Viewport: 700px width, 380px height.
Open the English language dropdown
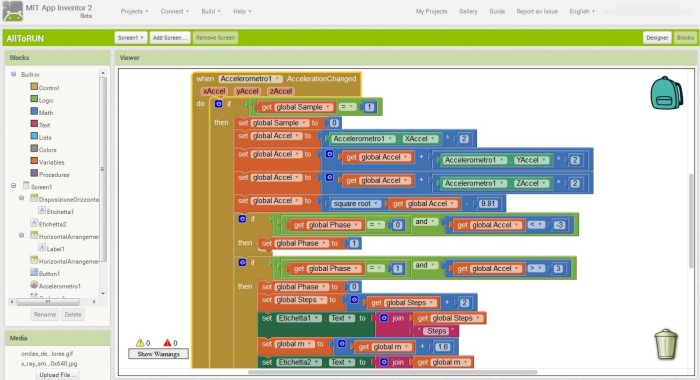tap(582, 12)
